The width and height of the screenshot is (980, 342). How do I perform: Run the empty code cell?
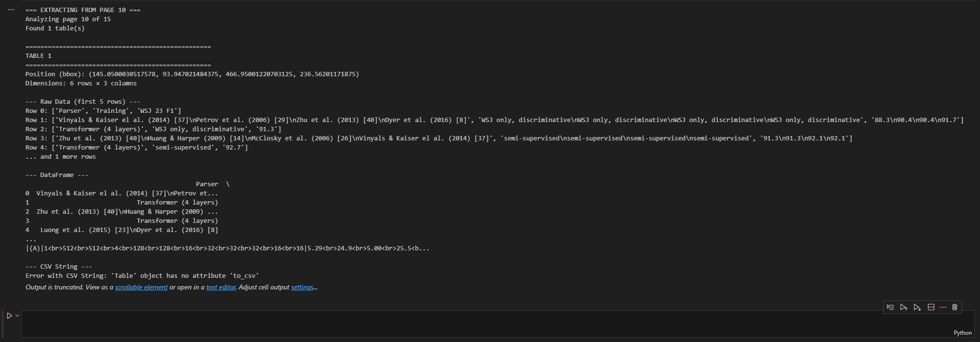[x=9, y=315]
